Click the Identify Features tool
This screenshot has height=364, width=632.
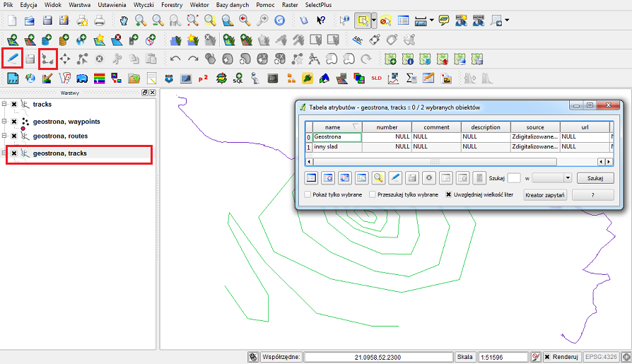344,20
